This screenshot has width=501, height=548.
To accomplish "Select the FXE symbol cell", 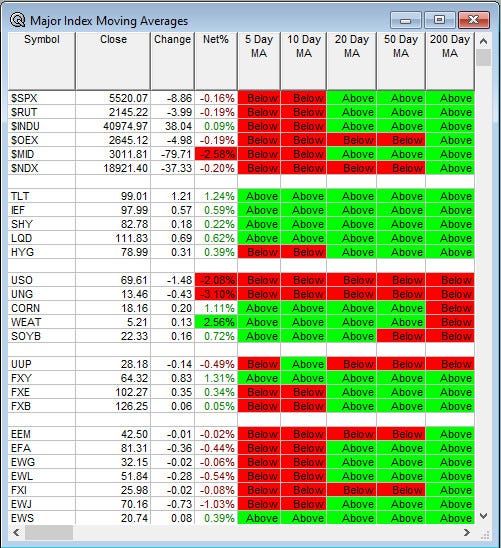I will pyautogui.click(x=42, y=392).
